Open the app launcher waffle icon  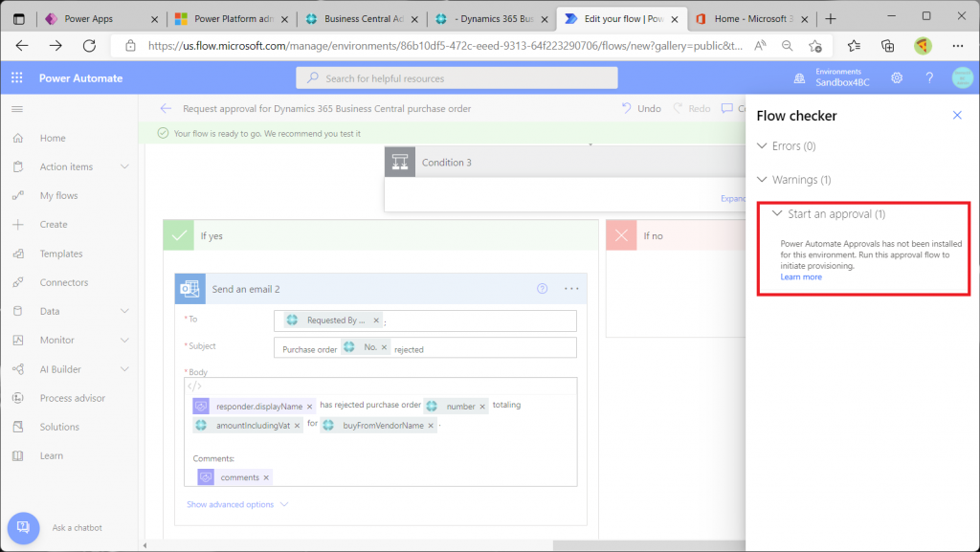(17, 77)
